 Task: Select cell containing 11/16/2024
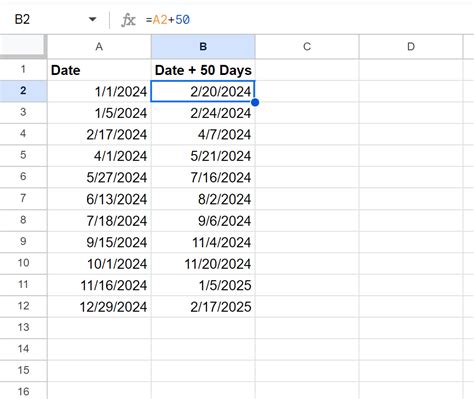tap(99, 285)
